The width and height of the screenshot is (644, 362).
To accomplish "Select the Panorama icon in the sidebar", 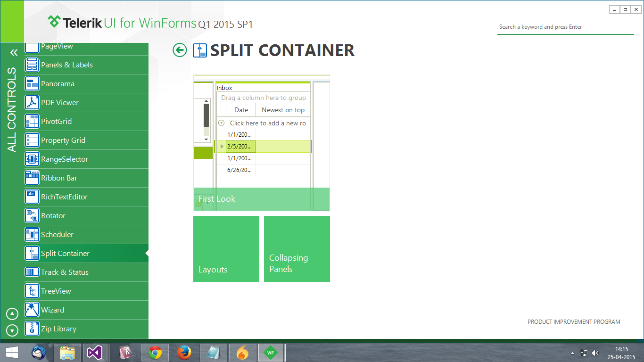I will 32,83.
